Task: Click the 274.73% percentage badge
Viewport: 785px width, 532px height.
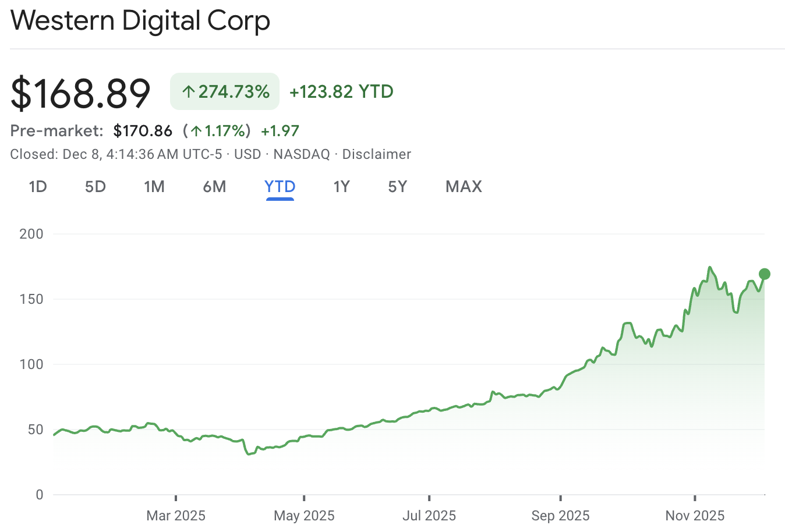Action: coord(225,91)
